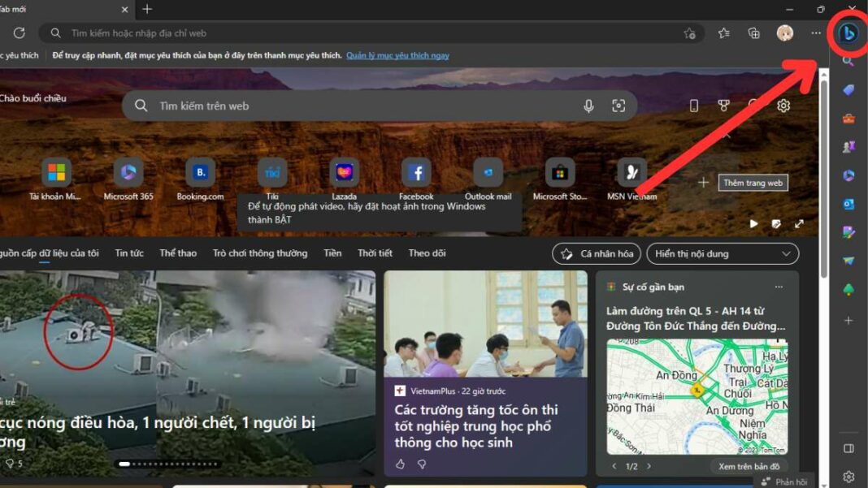Open the sidebar settings gear at the bottom

point(848,478)
